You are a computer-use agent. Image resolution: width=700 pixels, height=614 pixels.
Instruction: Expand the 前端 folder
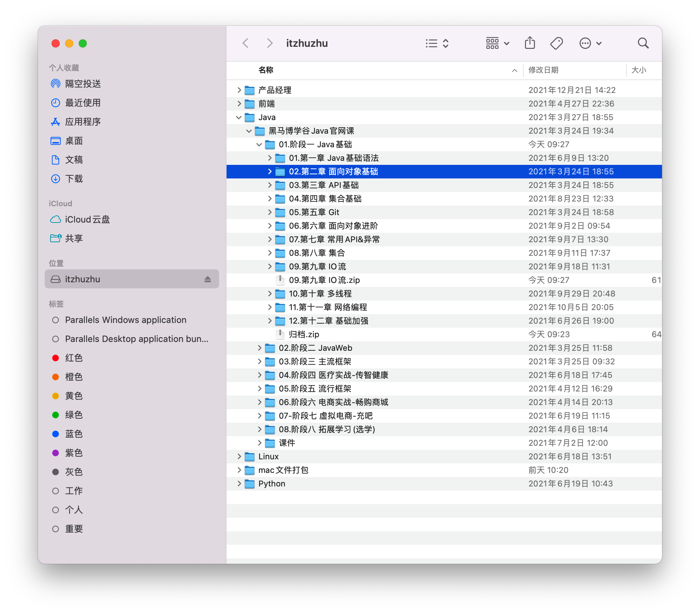[239, 103]
